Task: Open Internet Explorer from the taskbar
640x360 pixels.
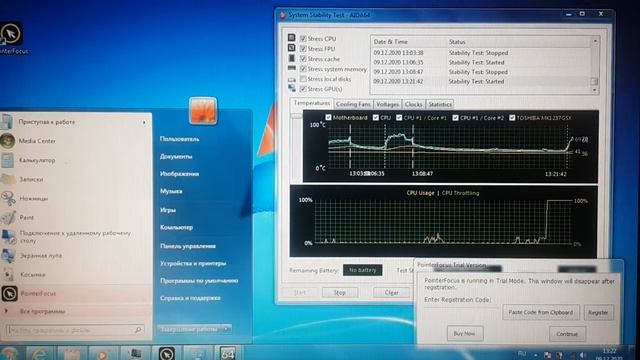Action: pos(40,353)
